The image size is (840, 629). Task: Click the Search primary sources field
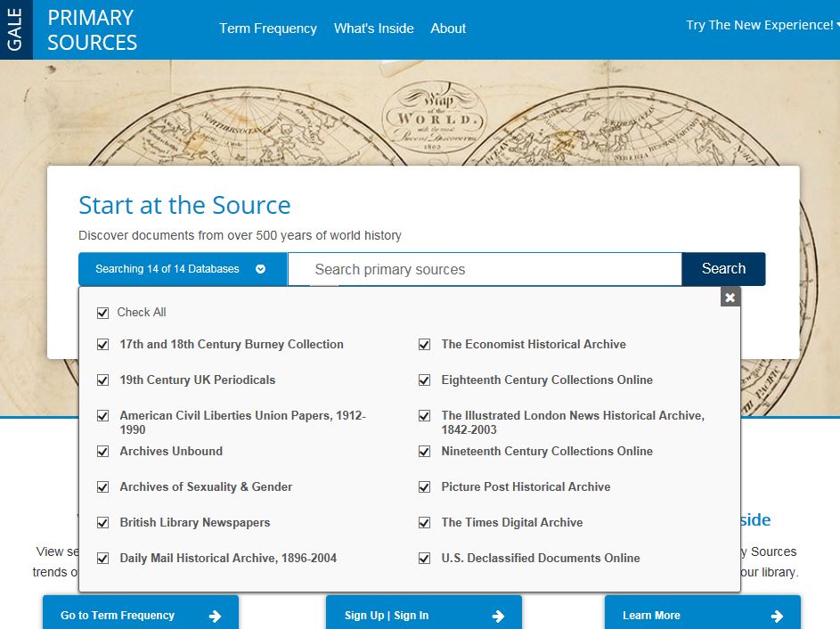click(485, 269)
